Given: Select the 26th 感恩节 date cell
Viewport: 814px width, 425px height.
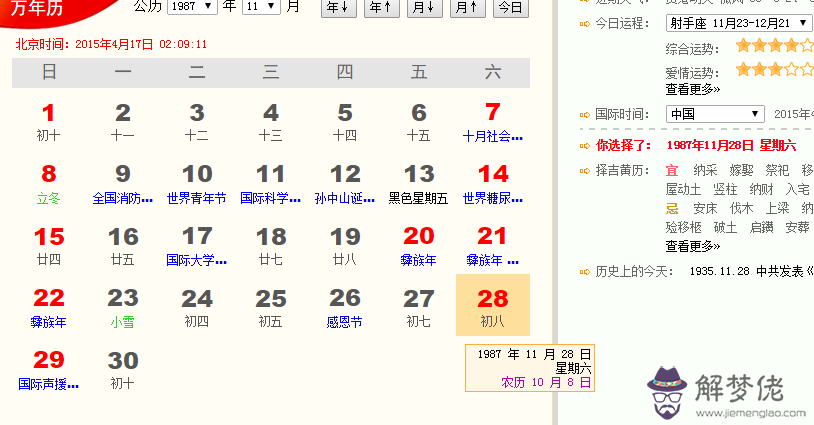Looking at the screenshot, I should [x=345, y=308].
